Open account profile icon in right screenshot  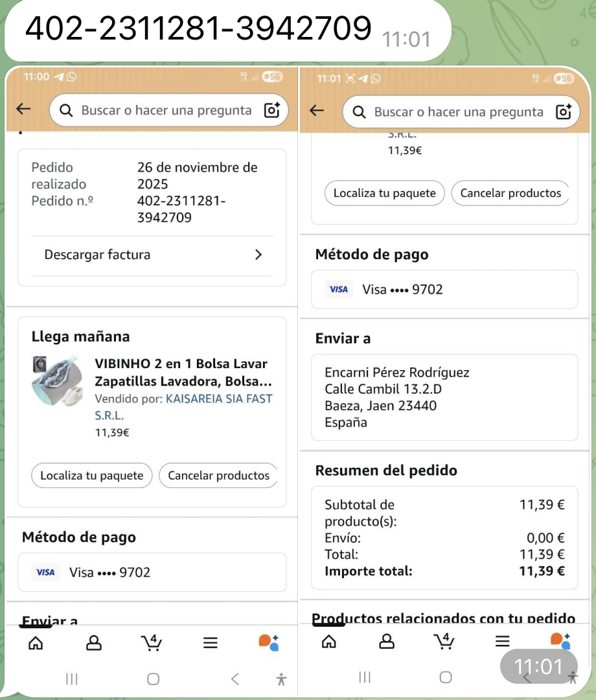pos(386,642)
